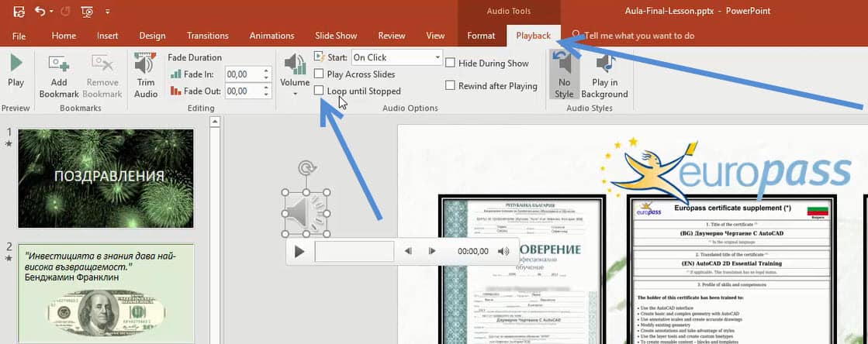This screenshot has height=344, width=868.
Task: Open Customize Quick Access Toolbar arrow
Action: coord(107,11)
